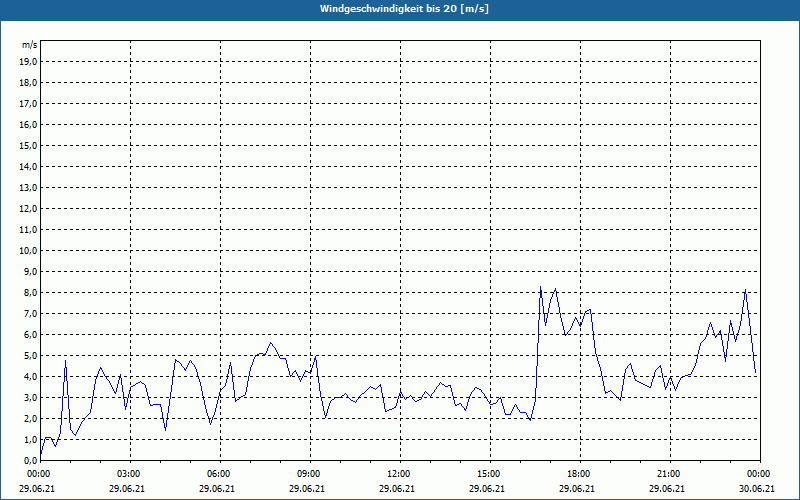The image size is (800, 500).
Task: Click the 29.06.21 date under 12:00
Action: (x=396, y=488)
